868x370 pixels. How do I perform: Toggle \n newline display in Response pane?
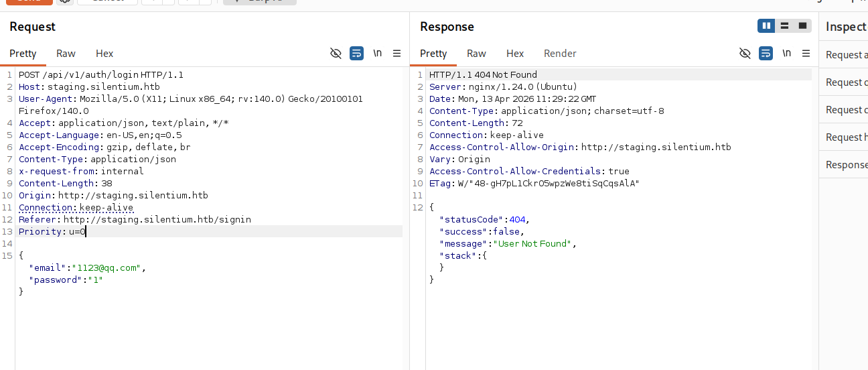pyautogui.click(x=787, y=54)
